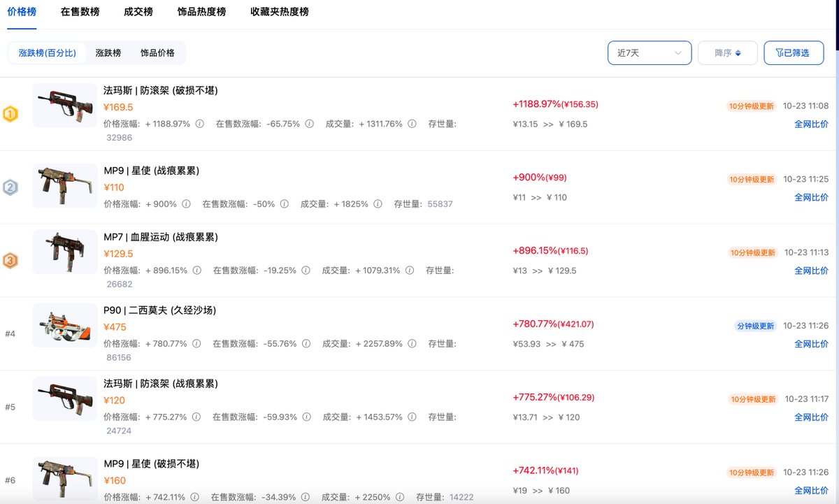Click the gold rank 1 medal icon
This screenshot has height=504, width=839.
point(10,114)
